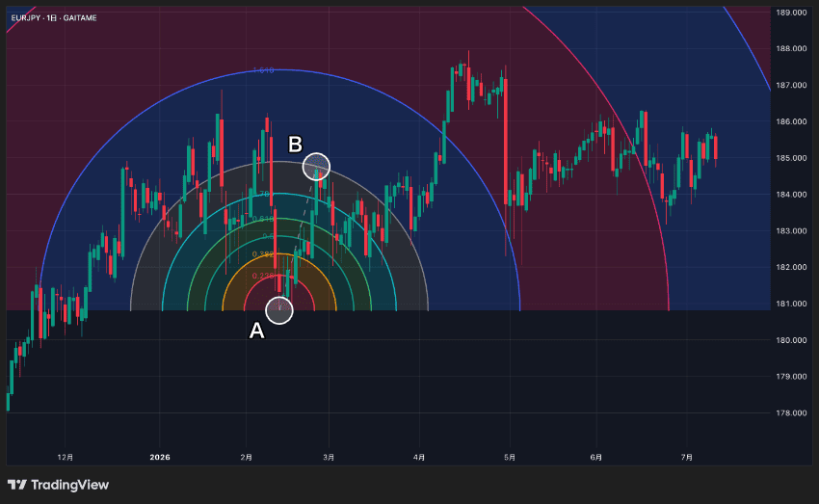Image resolution: width=819 pixels, height=504 pixels.
Task: Select the 0.5 arc level label
Action: coord(268,237)
